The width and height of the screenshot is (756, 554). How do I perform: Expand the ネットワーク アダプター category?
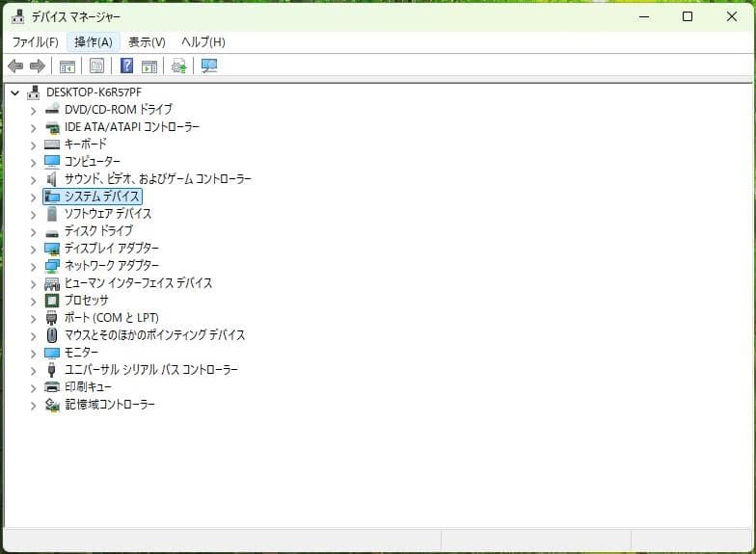point(33,267)
